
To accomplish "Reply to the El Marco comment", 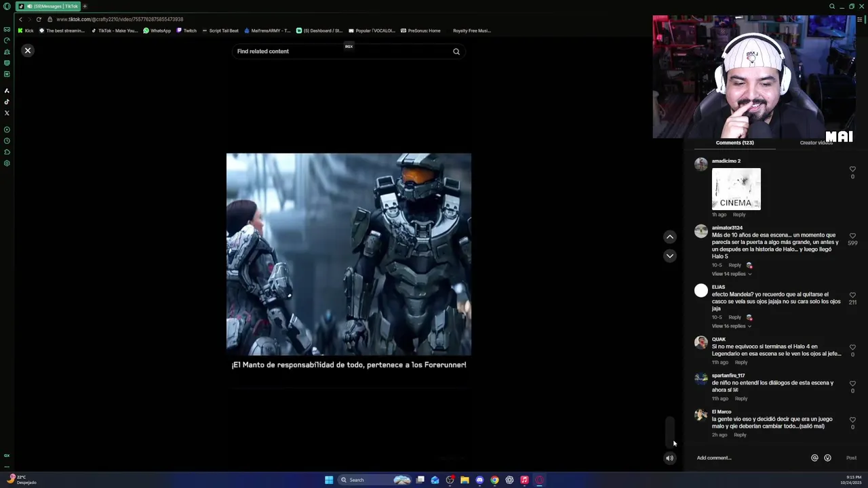I will point(740,435).
